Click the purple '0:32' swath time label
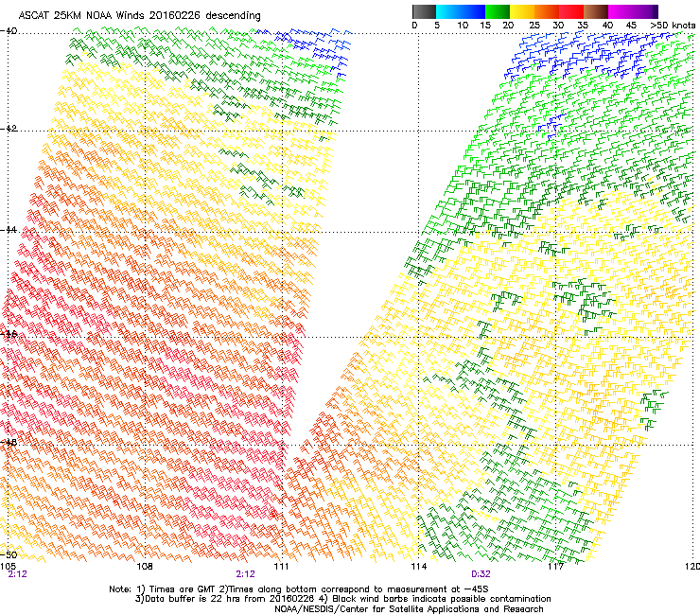 (481, 574)
